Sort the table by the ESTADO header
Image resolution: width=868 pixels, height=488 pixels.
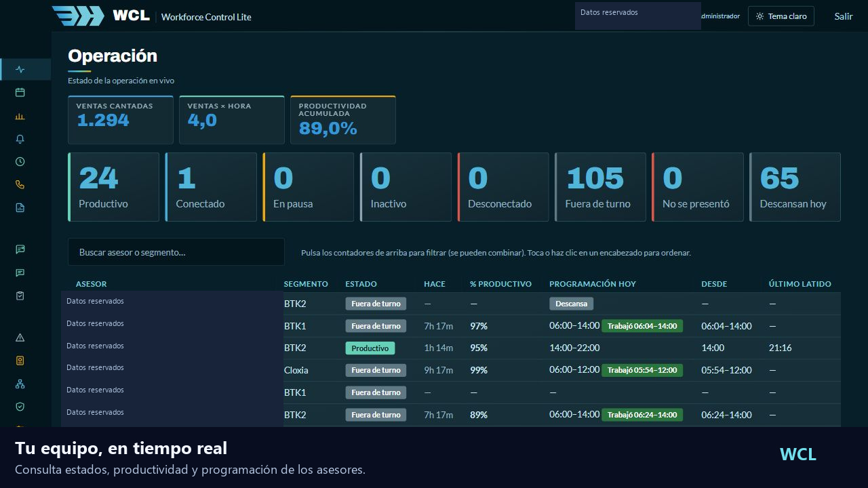[361, 284]
